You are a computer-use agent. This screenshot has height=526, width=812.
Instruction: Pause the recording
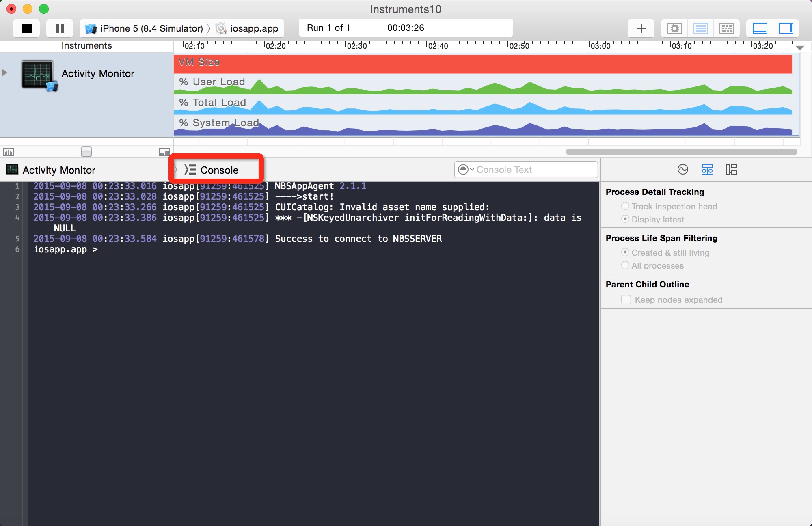(60, 28)
